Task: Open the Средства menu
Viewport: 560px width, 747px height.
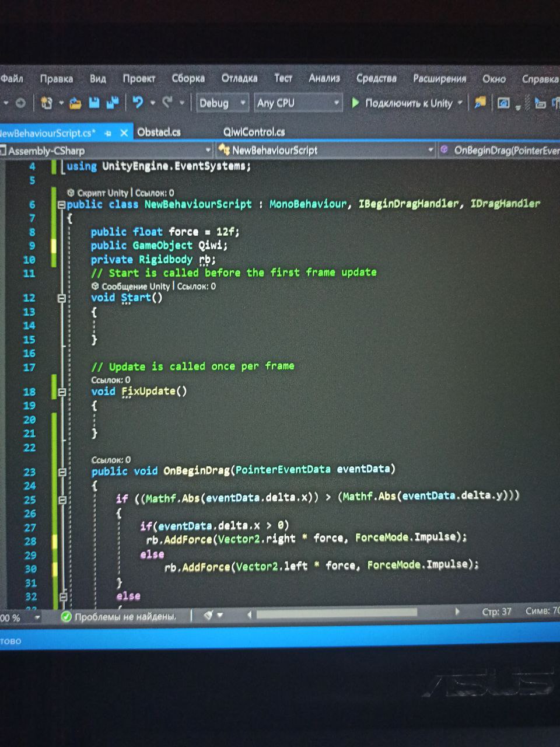Action: click(376, 78)
